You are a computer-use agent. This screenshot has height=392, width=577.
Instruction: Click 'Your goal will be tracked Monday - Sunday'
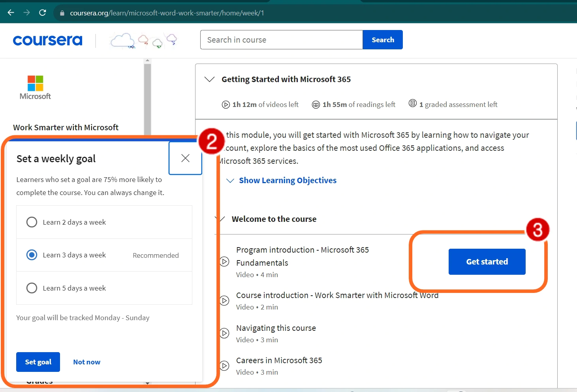pyautogui.click(x=83, y=318)
